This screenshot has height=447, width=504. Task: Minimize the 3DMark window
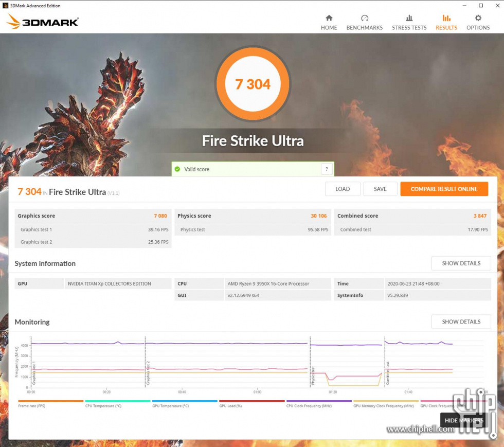click(x=464, y=6)
